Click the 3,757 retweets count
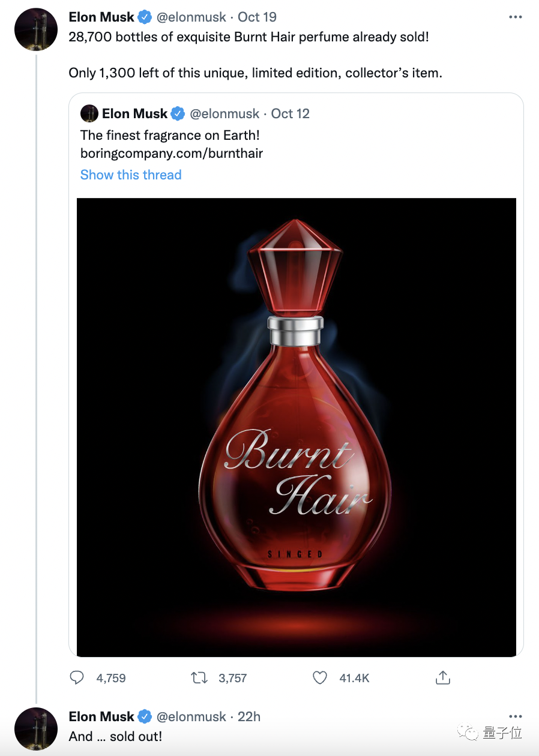 click(233, 678)
